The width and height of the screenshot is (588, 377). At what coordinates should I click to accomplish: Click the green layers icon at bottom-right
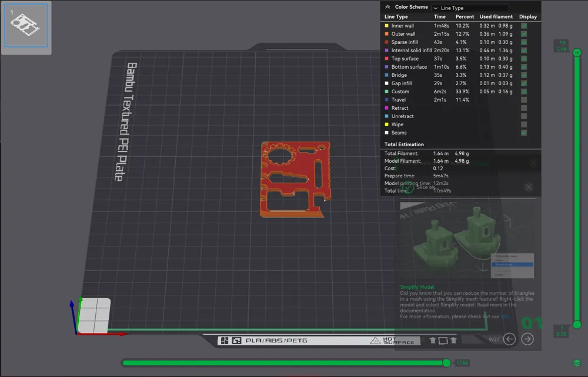(x=577, y=363)
